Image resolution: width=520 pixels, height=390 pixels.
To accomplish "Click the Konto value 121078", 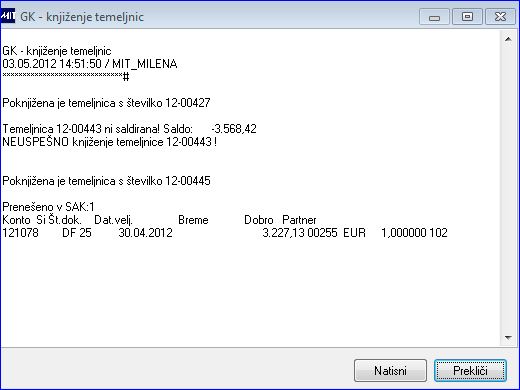I will point(20,233).
